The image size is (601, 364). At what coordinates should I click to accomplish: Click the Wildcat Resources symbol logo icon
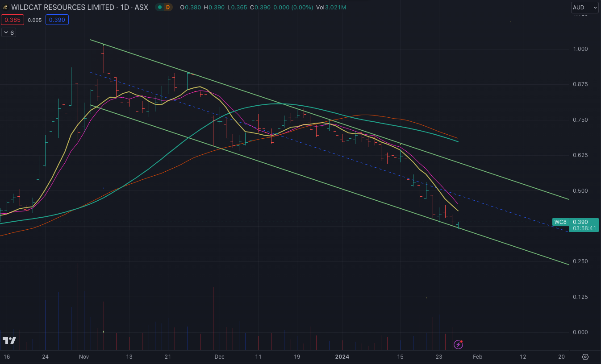5,7
